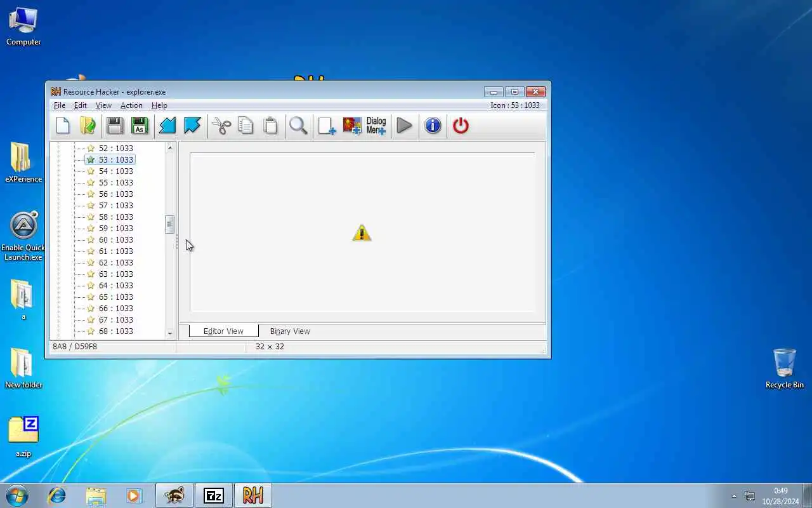This screenshot has height=508, width=812.
Task: Select tree item 54 : 1033
Action: click(115, 171)
